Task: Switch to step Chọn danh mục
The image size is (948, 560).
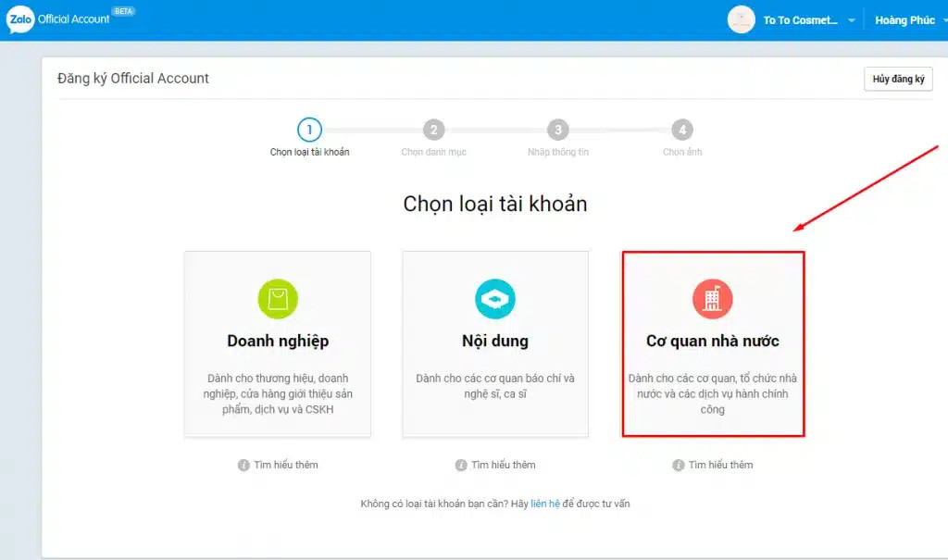Action: coord(433,129)
